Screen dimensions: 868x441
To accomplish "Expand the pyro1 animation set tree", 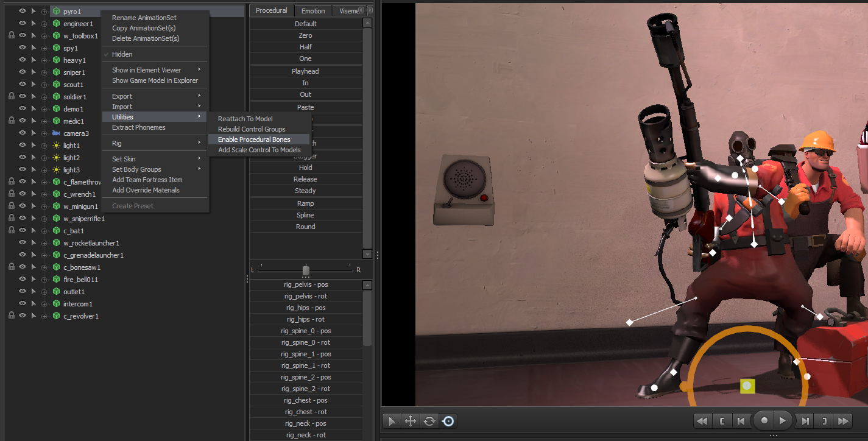I will 44,12.
